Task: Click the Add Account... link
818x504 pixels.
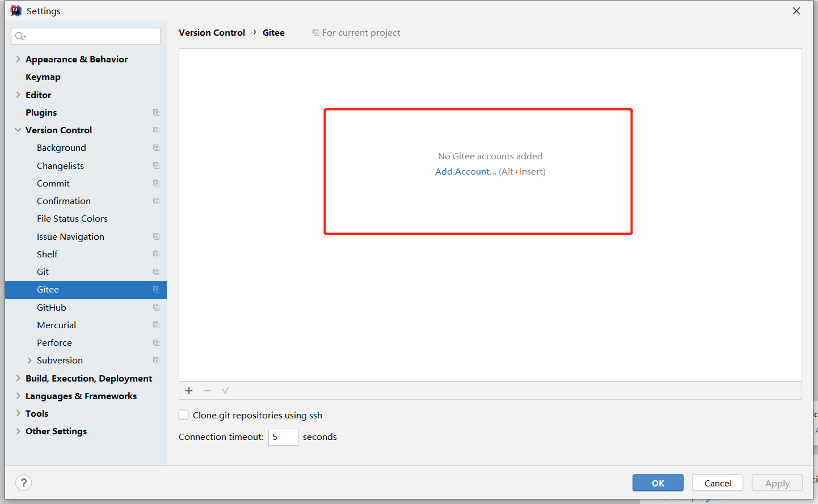Action: tap(466, 172)
